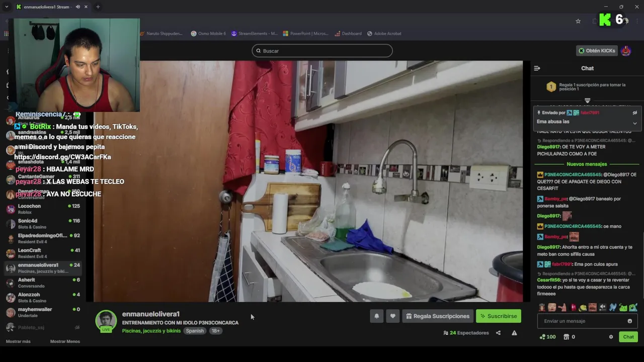Open the user avatar menu at top right

(626, 51)
